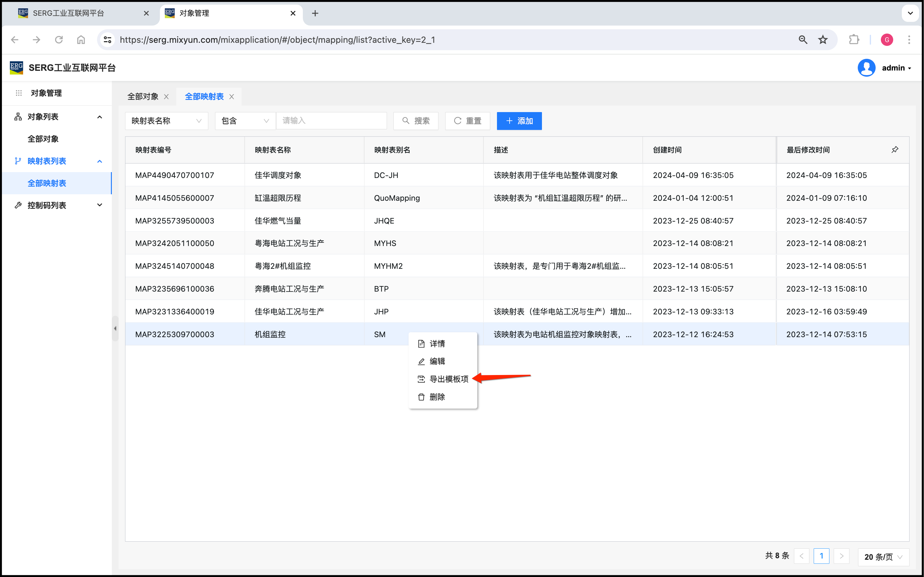
Task: Click the pin icon in table header
Action: coord(895,150)
